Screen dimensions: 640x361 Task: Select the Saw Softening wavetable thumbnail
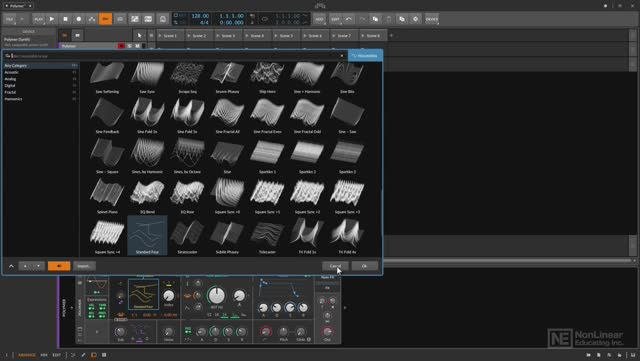coord(107,78)
